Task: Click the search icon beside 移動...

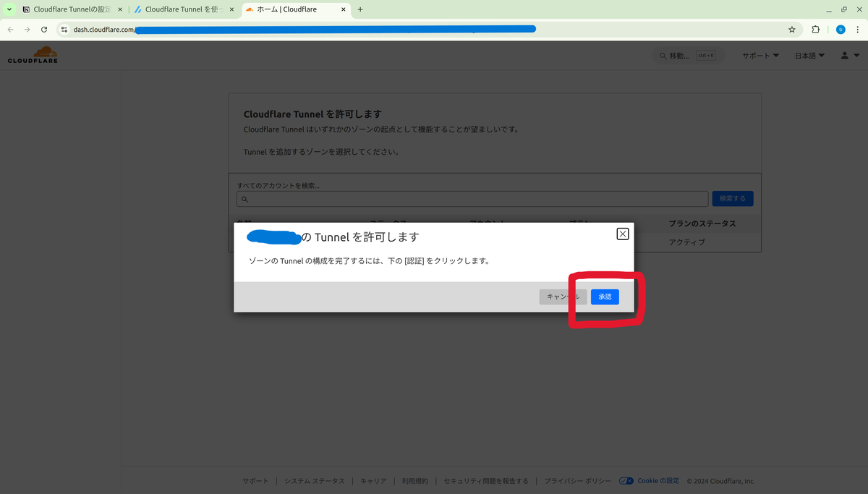Action: tap(663, 56)
